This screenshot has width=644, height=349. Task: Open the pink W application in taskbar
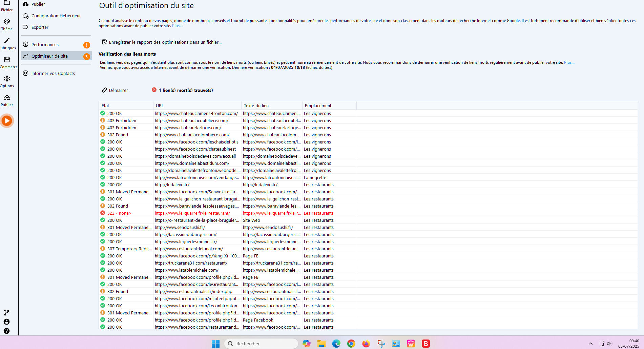[x=411, y=344]
